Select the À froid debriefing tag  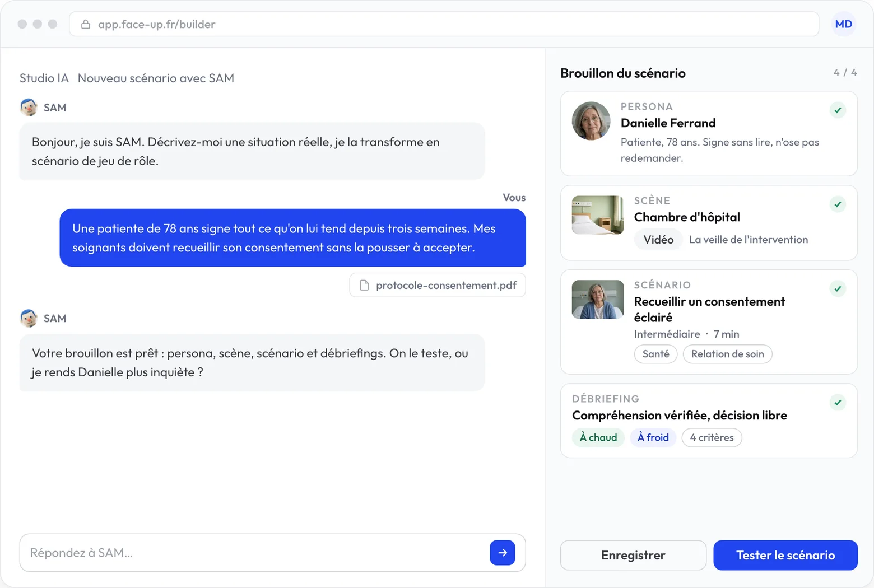click(x=653, y=437)
